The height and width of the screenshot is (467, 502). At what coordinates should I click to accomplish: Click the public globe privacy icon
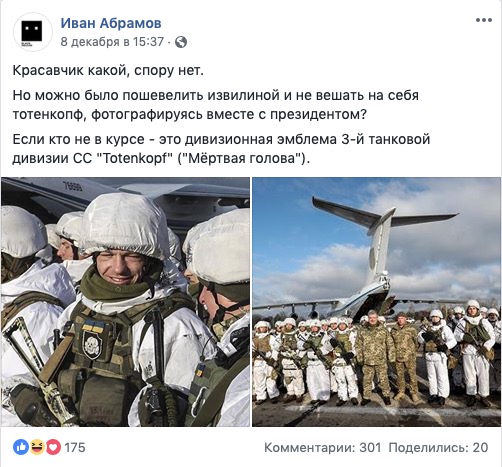[181, 42]
